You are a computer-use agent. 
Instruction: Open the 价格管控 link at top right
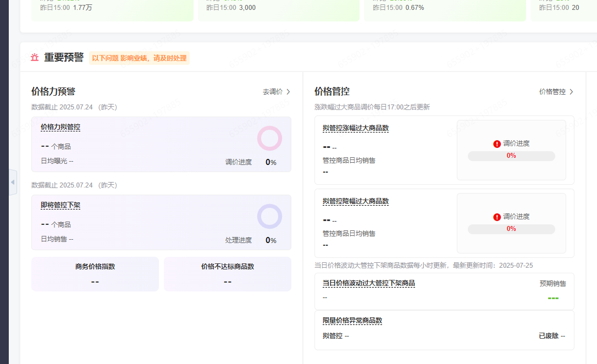click(x=552, y=92)
